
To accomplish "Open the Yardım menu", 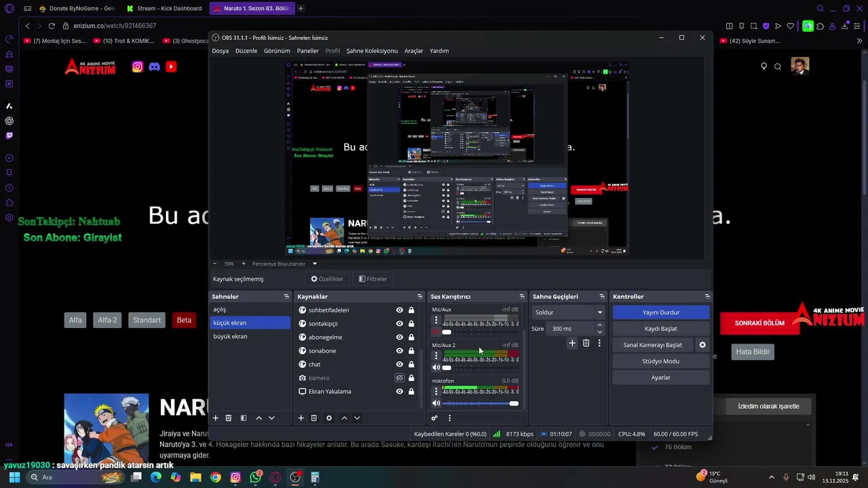I will pyautogui.click(x=439, y=51).
